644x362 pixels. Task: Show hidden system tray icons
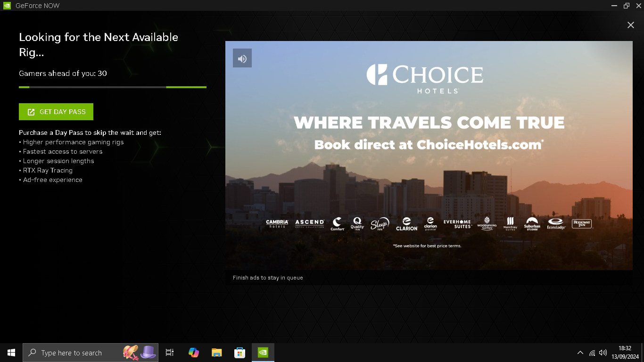580,353
